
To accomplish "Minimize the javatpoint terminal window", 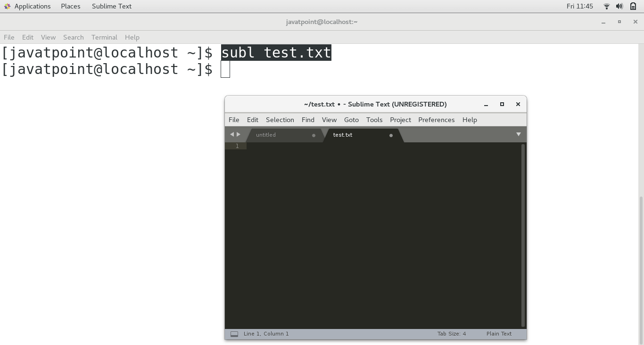I will (603, 22).
